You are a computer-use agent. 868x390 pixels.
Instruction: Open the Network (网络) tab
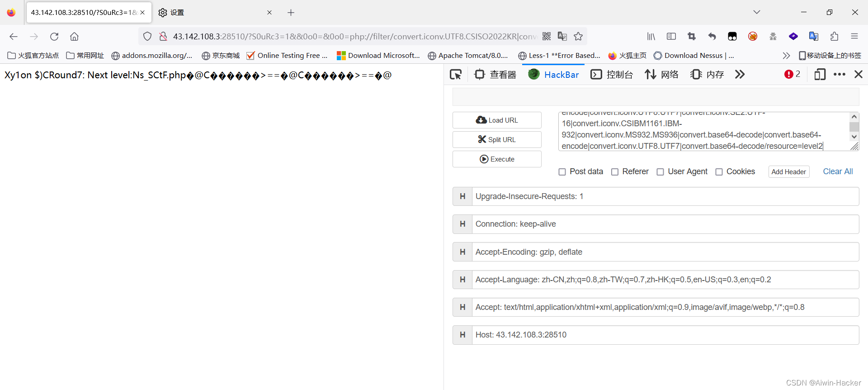pyautogui.click(x=662, y=75)
